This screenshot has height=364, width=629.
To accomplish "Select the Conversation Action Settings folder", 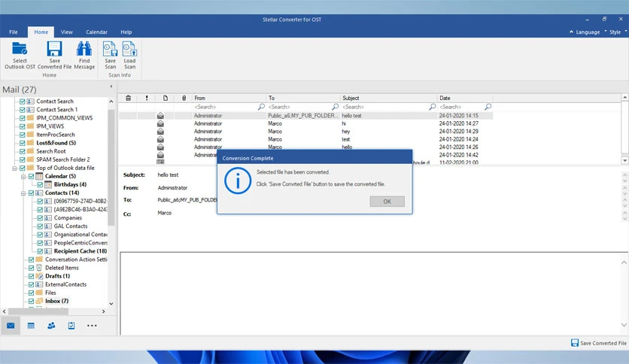I will pos(76,259).
